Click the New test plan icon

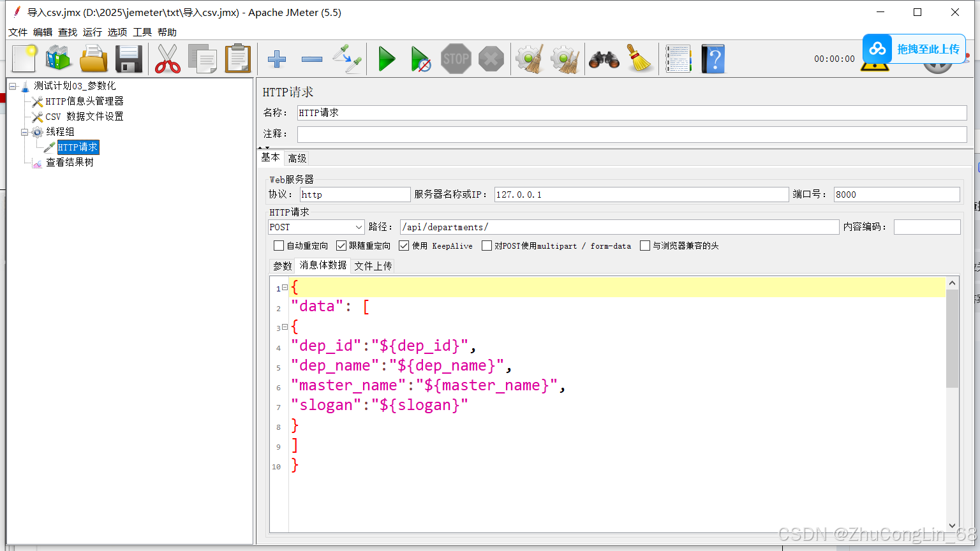(24, 59)
